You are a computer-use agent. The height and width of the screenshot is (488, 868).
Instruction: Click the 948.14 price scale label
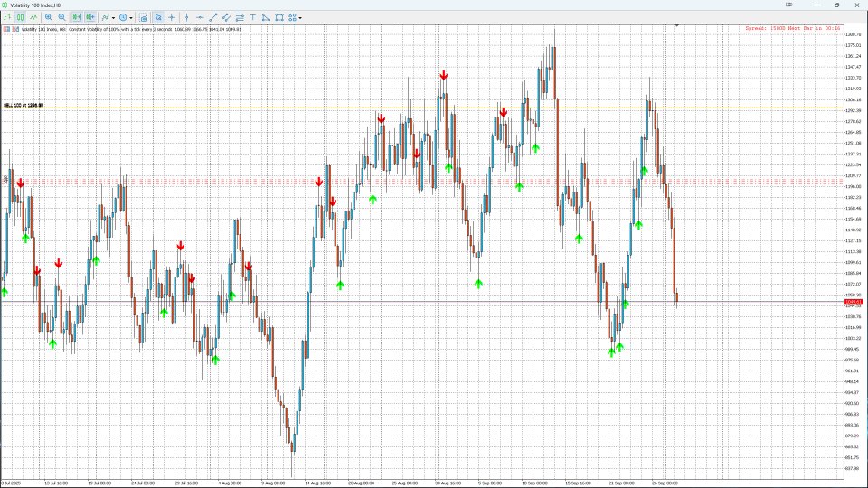tap(853, 381)
